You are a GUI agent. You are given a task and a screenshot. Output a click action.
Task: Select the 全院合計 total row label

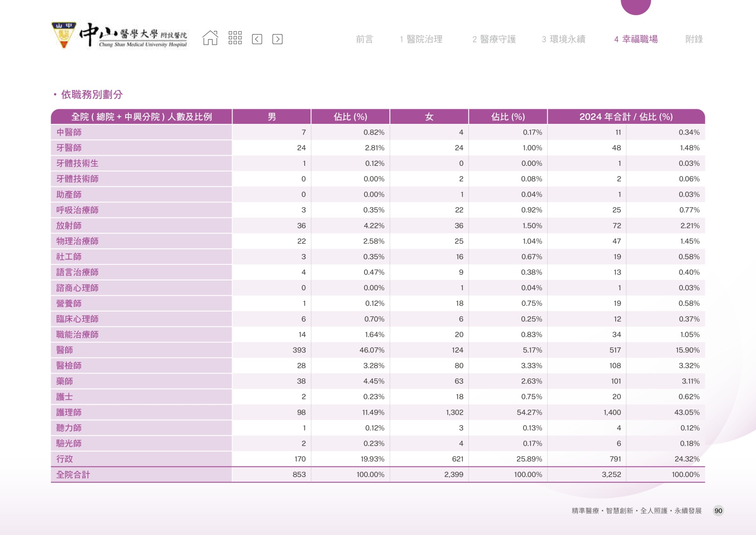tap(73, 475)
